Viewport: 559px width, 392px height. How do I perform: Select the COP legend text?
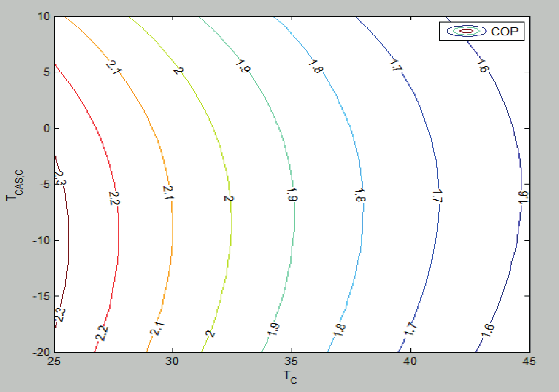coord(505,31)
